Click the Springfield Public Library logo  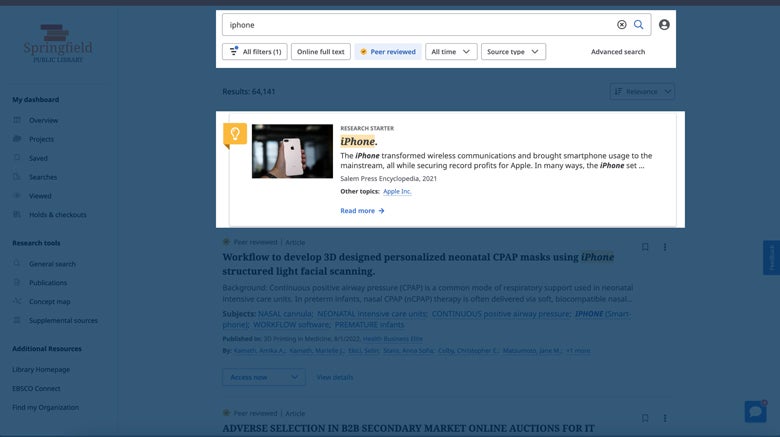58,44
